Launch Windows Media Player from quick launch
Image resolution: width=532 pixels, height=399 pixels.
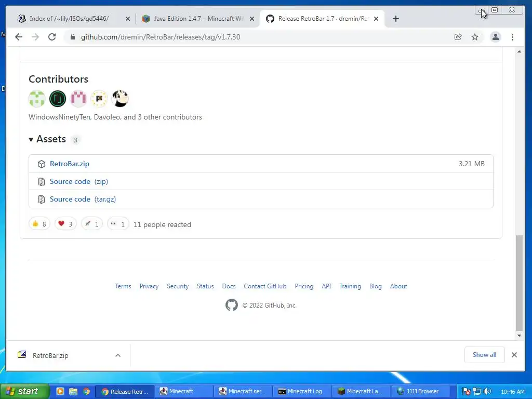point(60,391)
